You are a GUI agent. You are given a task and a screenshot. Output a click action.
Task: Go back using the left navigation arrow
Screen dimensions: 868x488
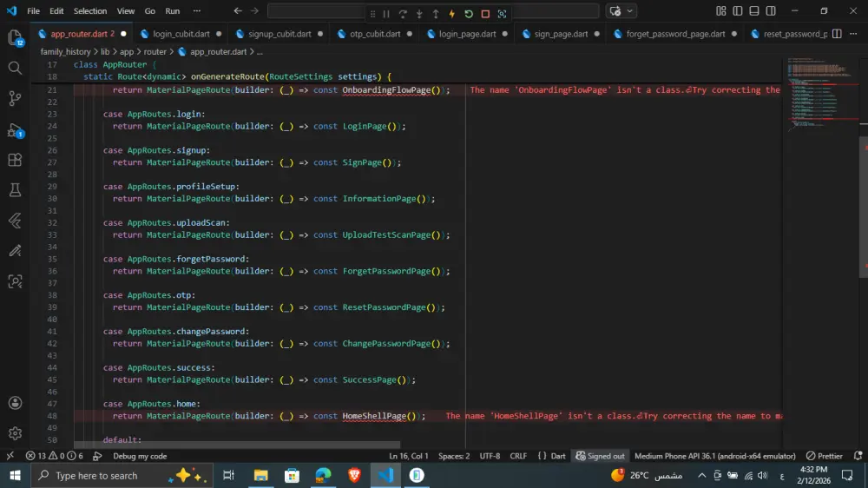238,11
